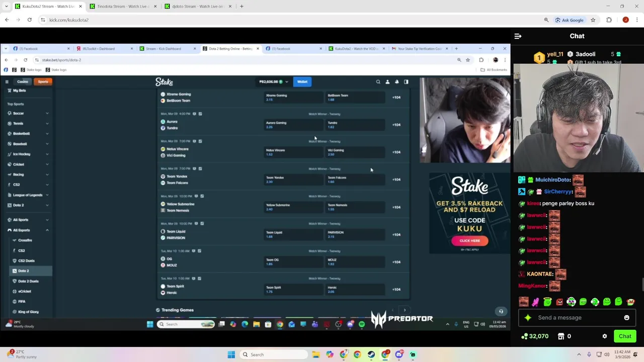Open Dota 2 Duels in sidebar
The width and height of the screenshot is (644, 362).
point(28,281)
